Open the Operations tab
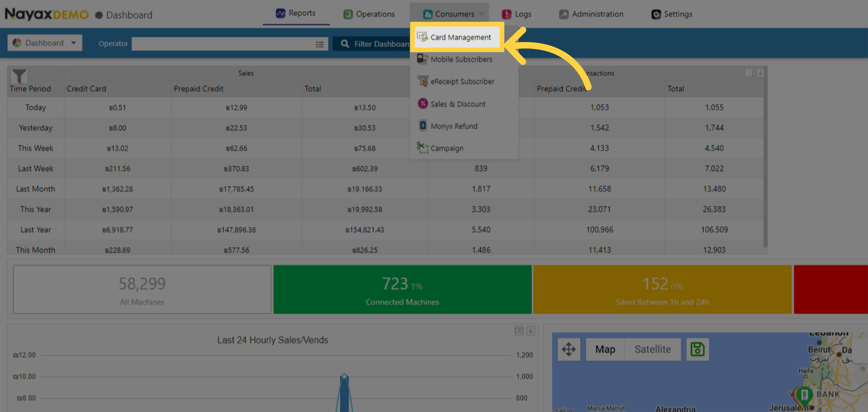Image resolution: width=868 pixels, height=412 pixels. click(x=369, y=14)
